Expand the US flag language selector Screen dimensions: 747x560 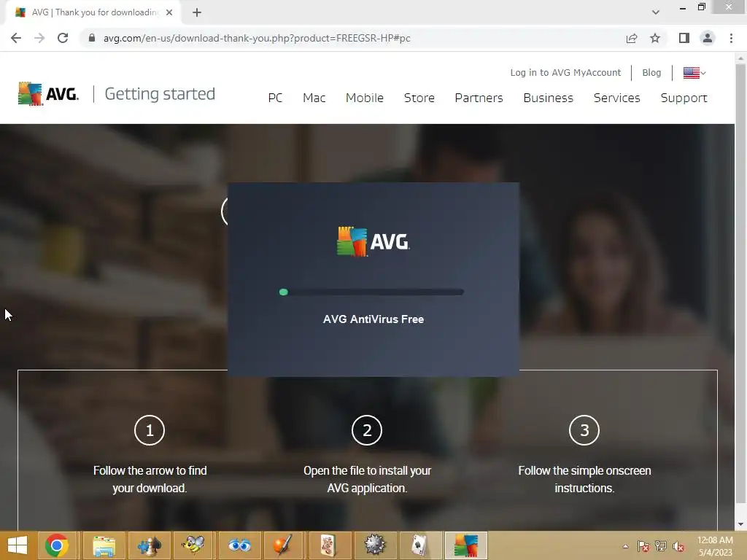(694, 73)
